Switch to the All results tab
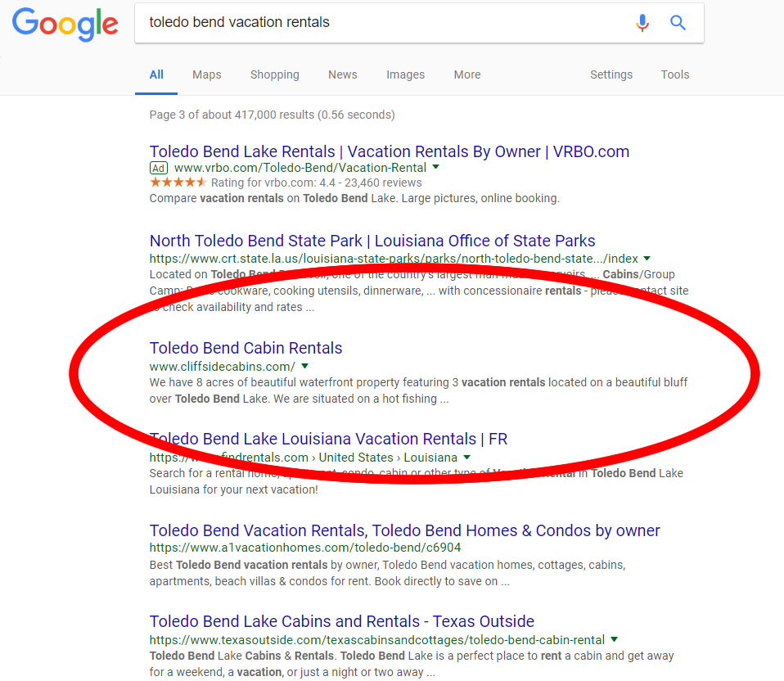The image size is (784, 681). pyautogui.click(x=156, y=74)
